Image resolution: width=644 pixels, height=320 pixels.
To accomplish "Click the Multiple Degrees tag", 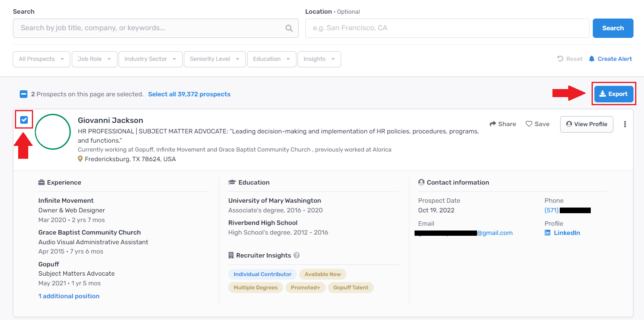I will click(256, 288).
